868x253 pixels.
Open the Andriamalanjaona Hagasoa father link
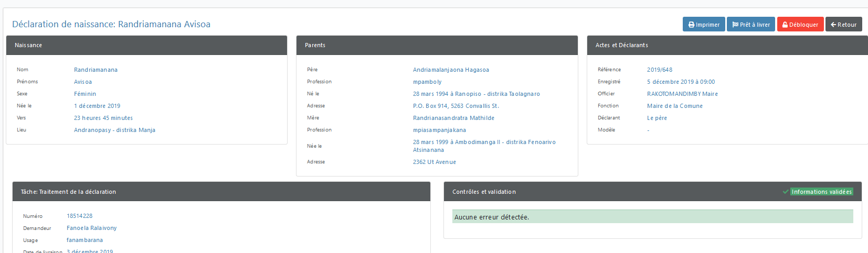(451, 70)
